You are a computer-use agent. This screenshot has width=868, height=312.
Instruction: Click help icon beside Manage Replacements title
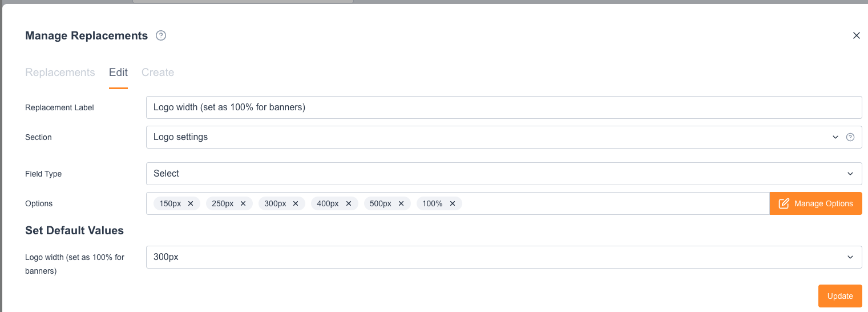[161, 36]
